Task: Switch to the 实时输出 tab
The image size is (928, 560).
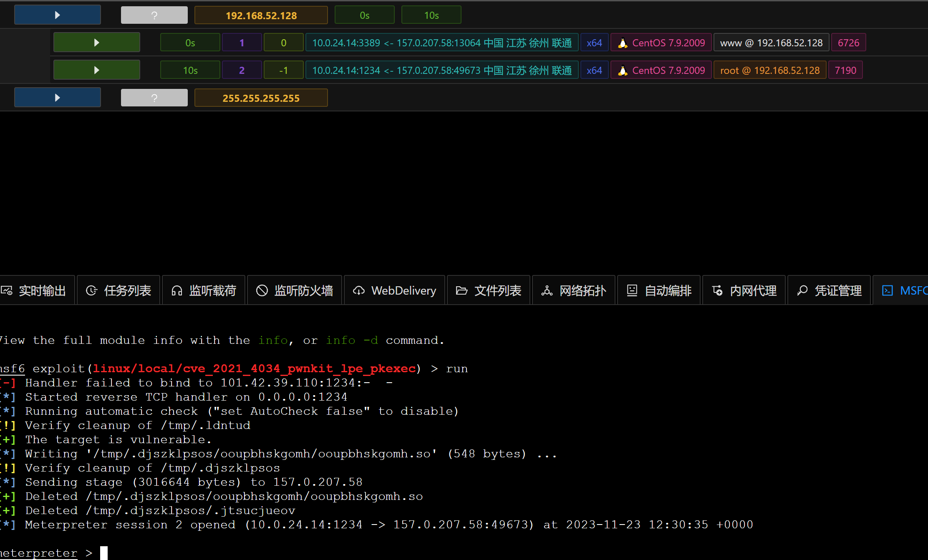Action: click(x=37, y=290)
